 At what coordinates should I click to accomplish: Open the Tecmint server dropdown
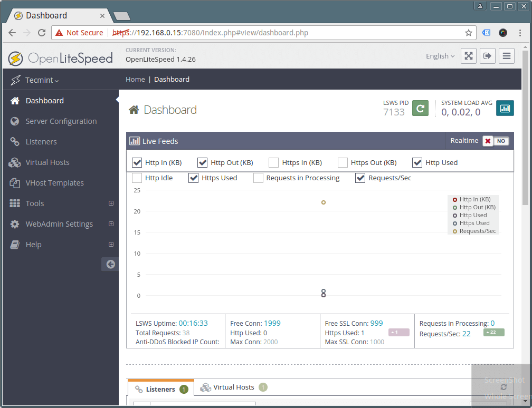click(x=42, y=80)
